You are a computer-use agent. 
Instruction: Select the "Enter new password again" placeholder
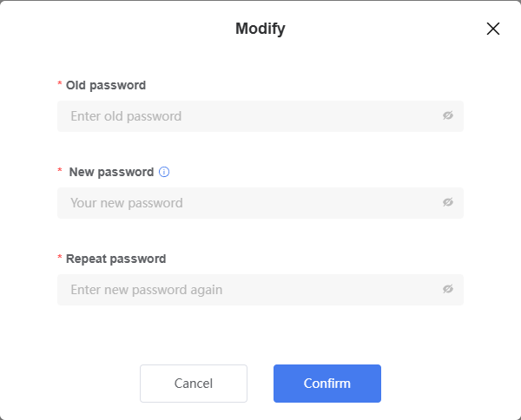coord(146,290)
